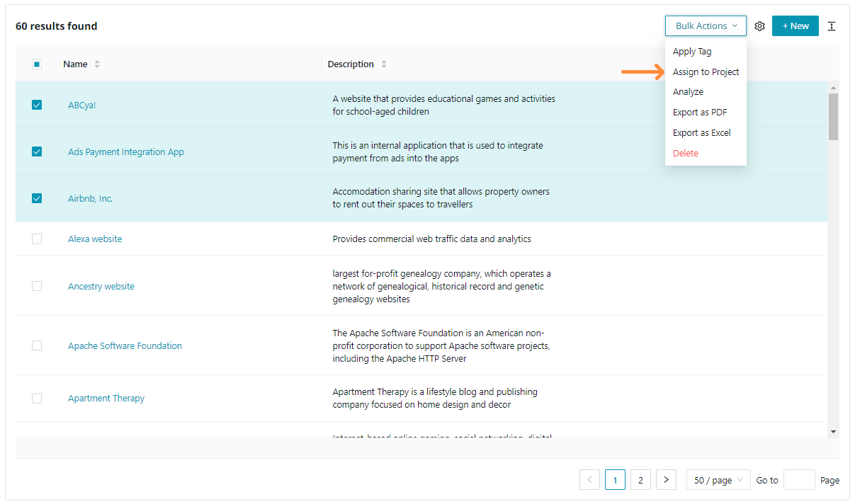The height and width of the screenshot is (504, 855).
Task: Sort by Description column arrows
Action: tap(384, 64)
